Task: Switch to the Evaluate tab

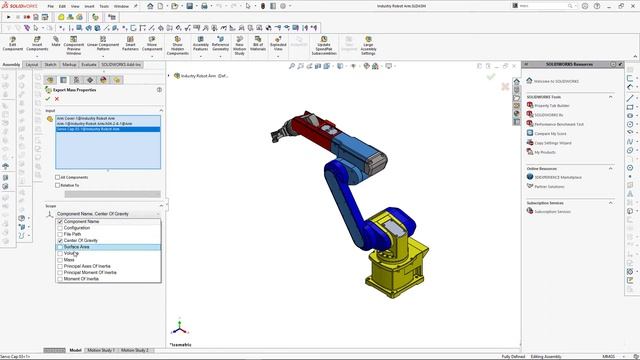Action: tap(89, 65)
